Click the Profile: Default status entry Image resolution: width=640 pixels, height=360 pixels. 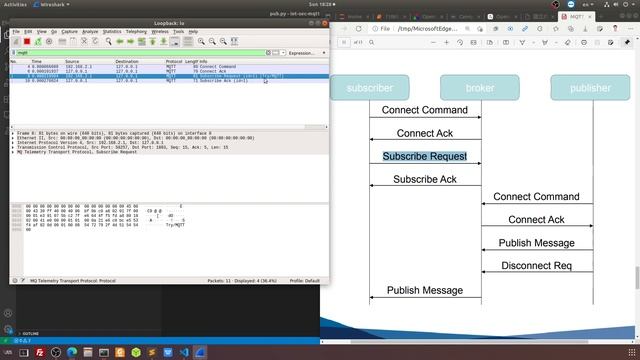304,281
